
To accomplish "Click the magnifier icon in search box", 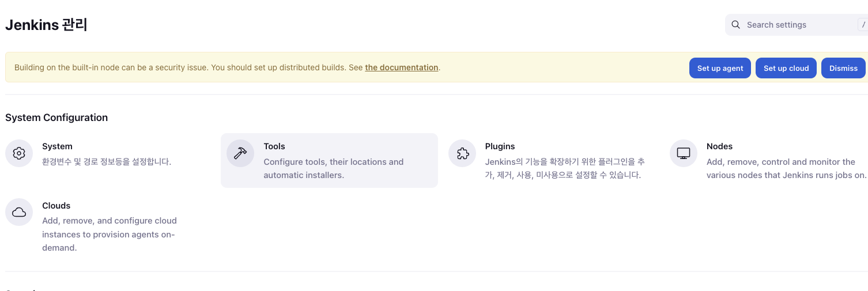I will tap(735, 25).
